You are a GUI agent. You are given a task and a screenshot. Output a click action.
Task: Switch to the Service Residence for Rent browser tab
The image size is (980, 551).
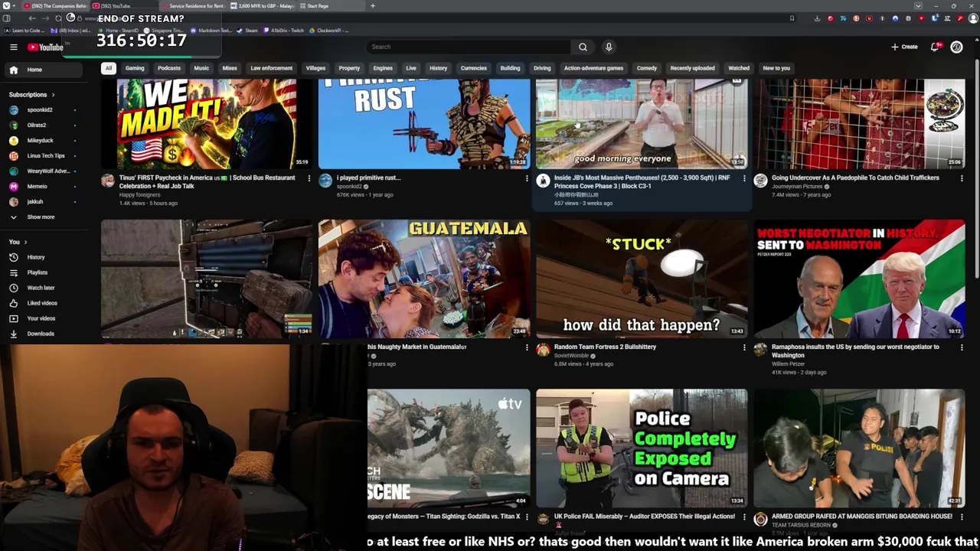point(194,6)
